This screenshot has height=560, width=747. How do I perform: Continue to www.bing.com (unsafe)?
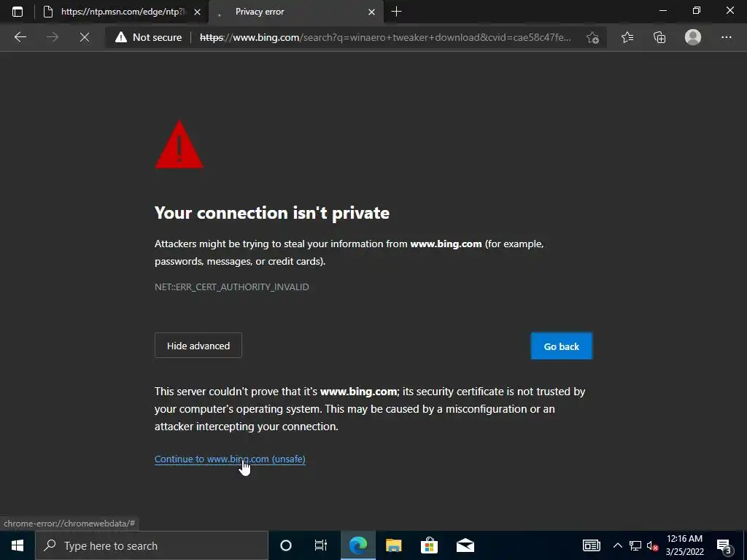pyautogui.click(x=230, y=459)
